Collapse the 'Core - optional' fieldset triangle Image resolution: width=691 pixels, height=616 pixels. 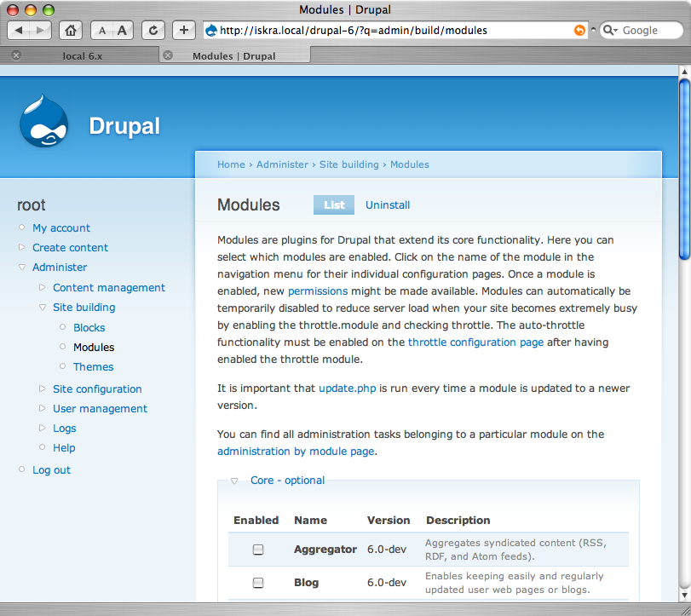point(234,481)
